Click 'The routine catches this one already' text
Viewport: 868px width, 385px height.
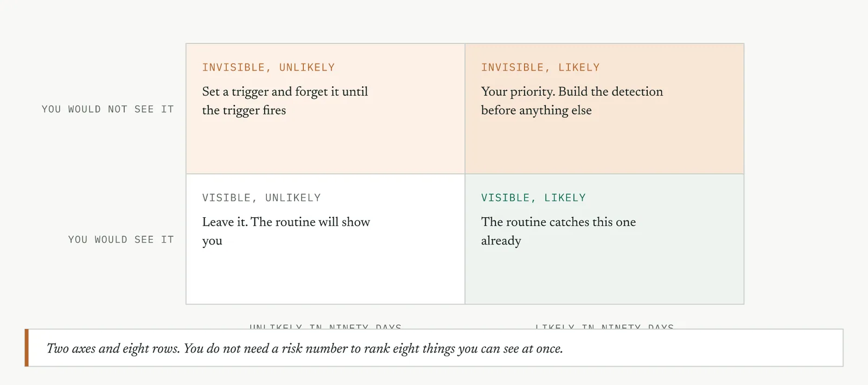point(558,231)
